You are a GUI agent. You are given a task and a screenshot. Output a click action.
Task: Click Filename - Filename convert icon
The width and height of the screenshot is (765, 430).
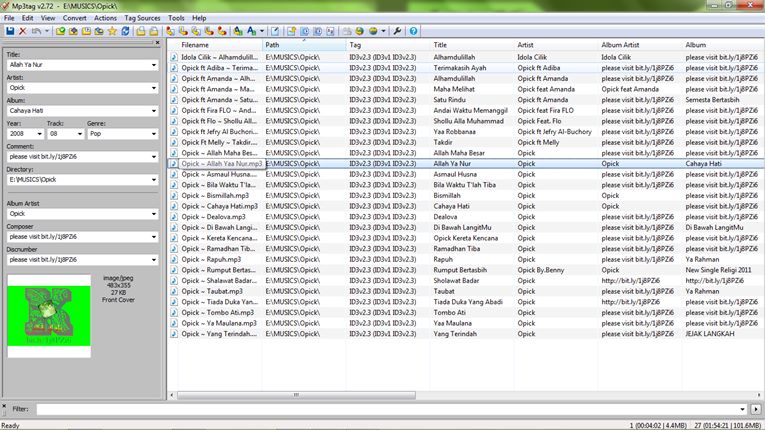[196, 31]
